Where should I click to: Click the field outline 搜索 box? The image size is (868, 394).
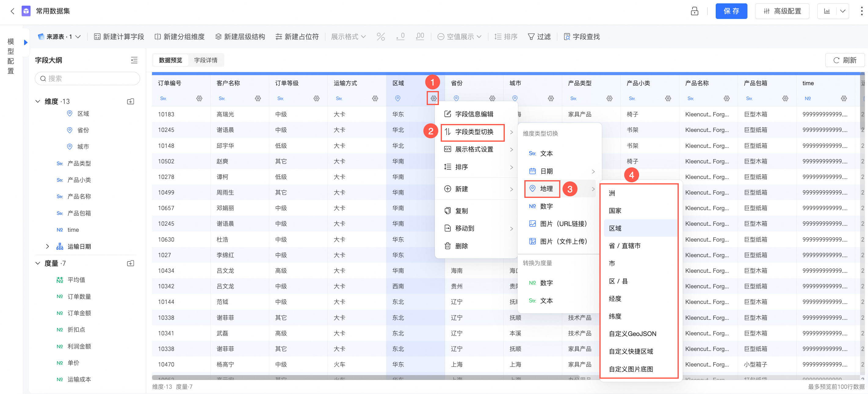click(x=88, y=78)
